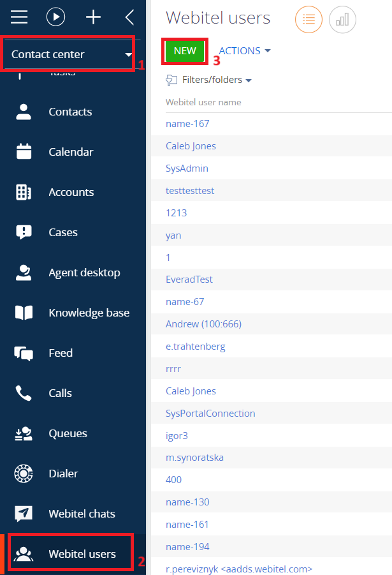Click the Filters/folders tag icon
392x575 pixels.
(171, 80)
